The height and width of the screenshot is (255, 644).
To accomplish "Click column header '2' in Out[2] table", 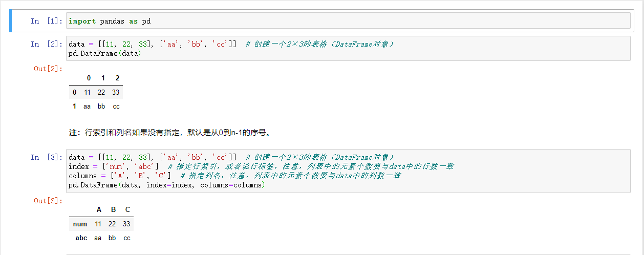I will [117, 78].
